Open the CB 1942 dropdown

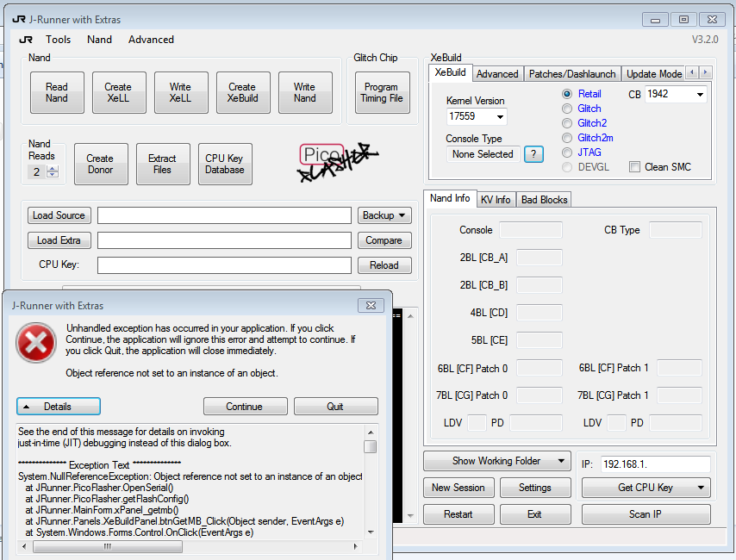[x=700, y=95]
